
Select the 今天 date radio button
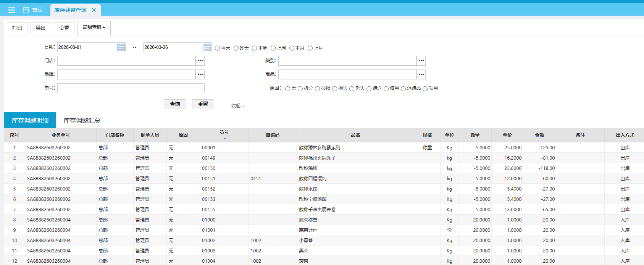click(218, 48)
